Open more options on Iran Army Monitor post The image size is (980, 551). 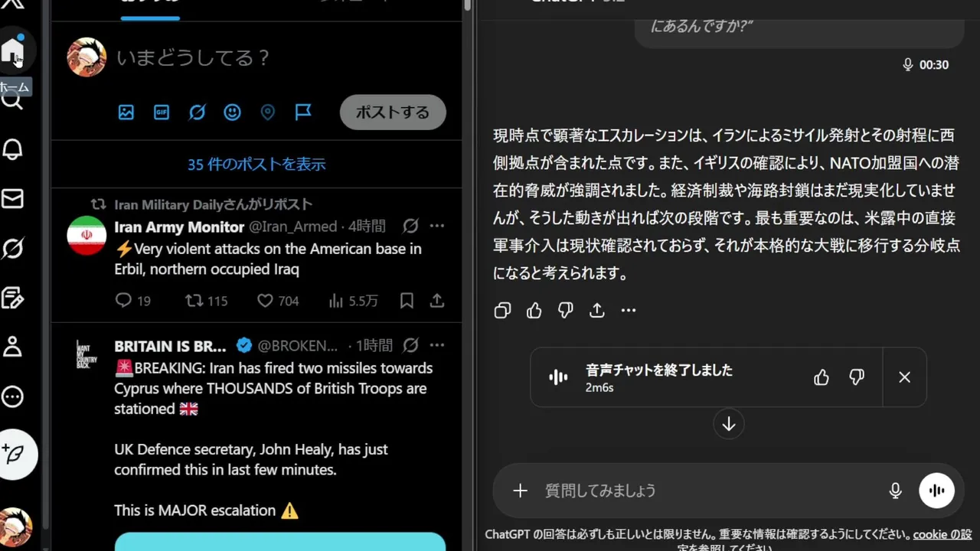click(x=437, y=226)
